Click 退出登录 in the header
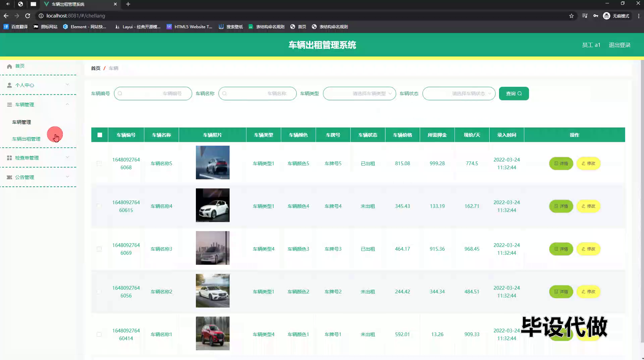 pyautogui.click(x=620, y=45)
